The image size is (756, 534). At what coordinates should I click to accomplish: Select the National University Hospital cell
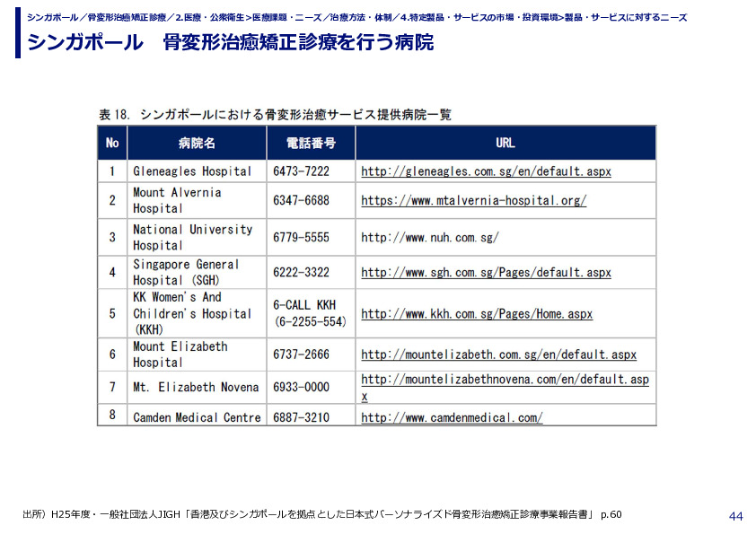pos(197,237)
